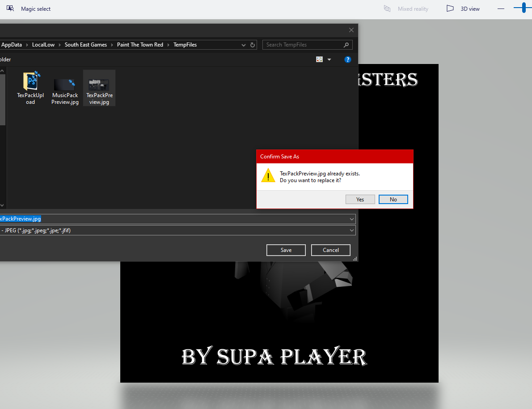The image size is (532, 409).
Task: Click the BY SUPA PLAYER text on canvas
Action: pyautogui.click(x=274, y=356)
